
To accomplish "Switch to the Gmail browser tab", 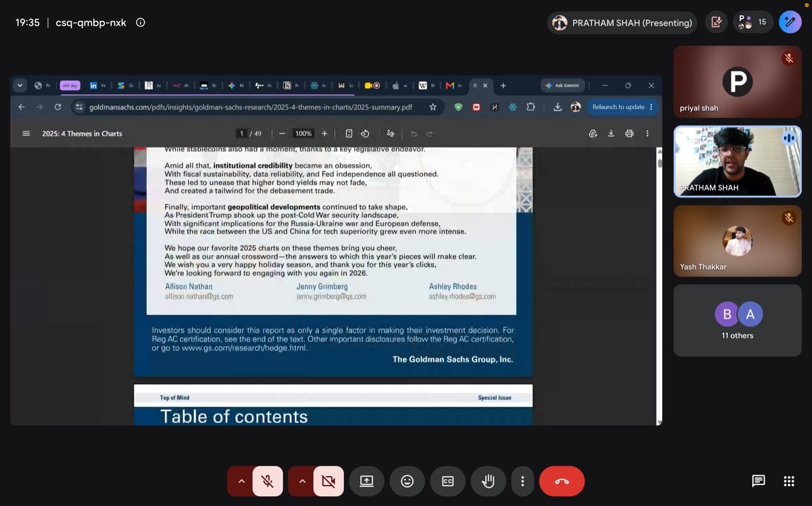I will (454, 85).
